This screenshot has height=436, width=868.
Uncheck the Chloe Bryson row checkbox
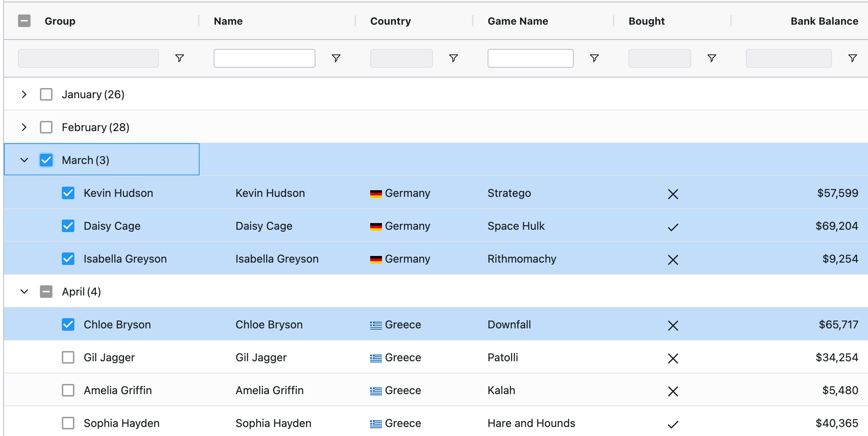pyautogui.click(x=68, y=324)
